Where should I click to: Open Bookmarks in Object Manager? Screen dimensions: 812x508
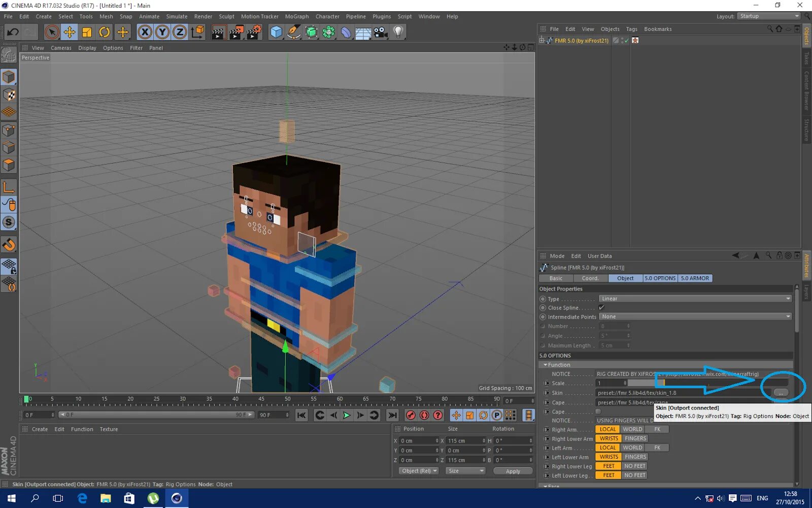tap(658, 29)
